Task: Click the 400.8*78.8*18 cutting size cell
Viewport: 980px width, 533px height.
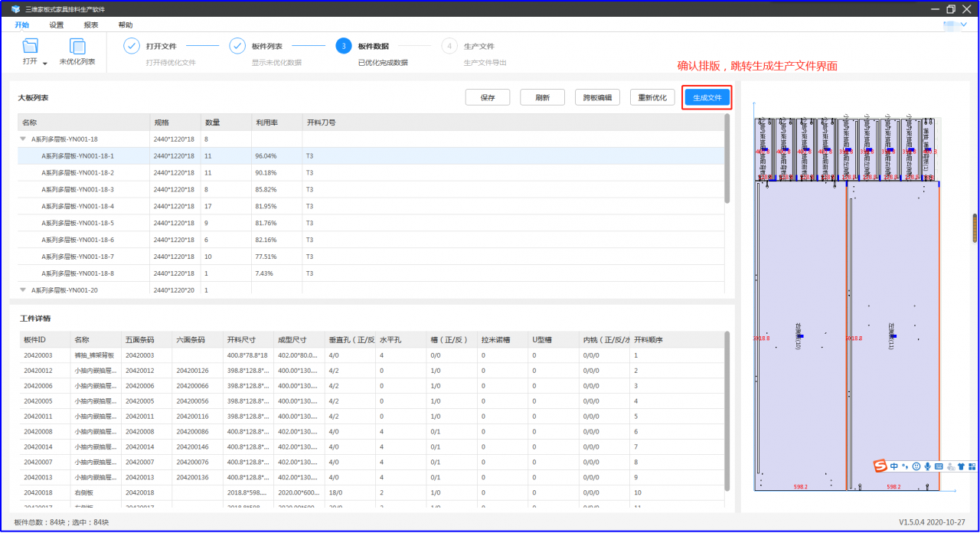Action: (x=248, y=355)
